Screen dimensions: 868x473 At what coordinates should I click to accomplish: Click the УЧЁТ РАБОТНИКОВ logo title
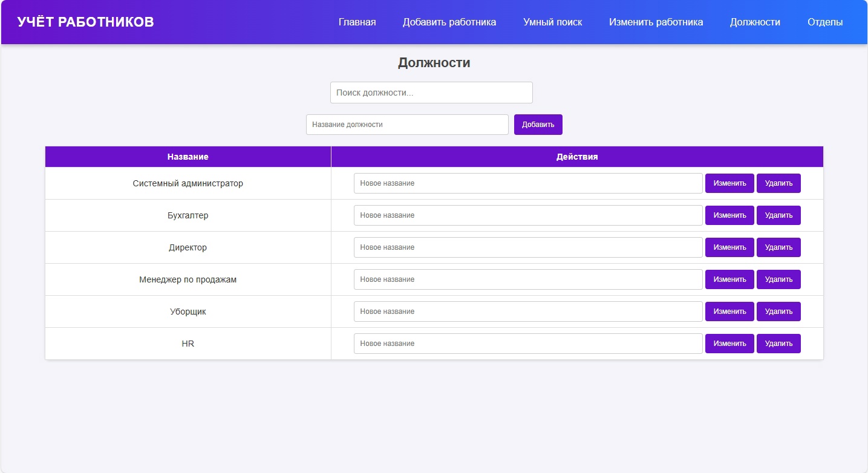(x=86, y=22)
